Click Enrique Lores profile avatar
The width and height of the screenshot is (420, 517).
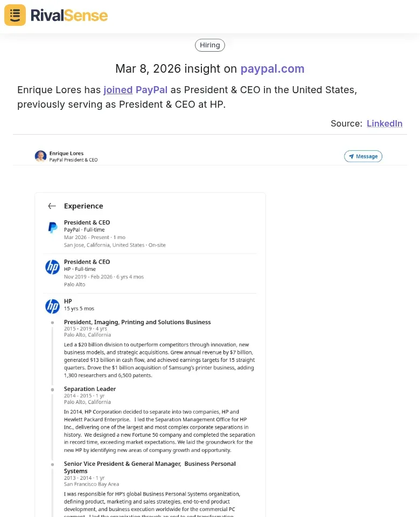tap(40, 156)
